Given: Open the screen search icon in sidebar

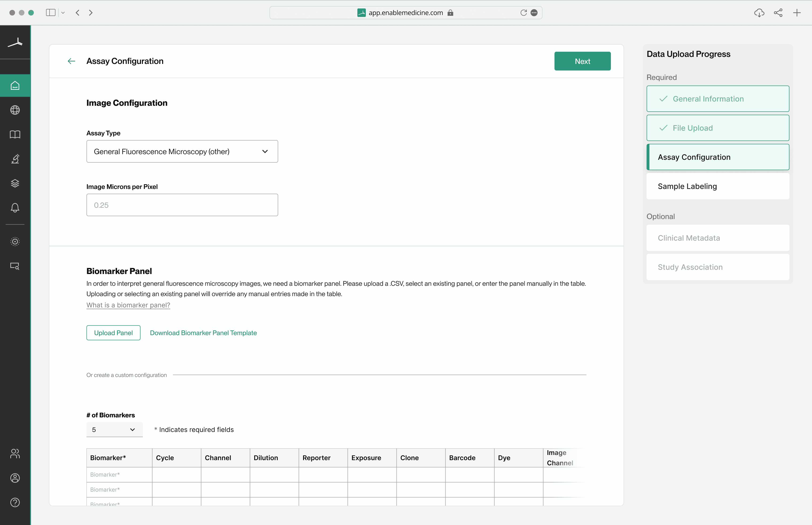Looking at the screenshot, I should point(15,266).
